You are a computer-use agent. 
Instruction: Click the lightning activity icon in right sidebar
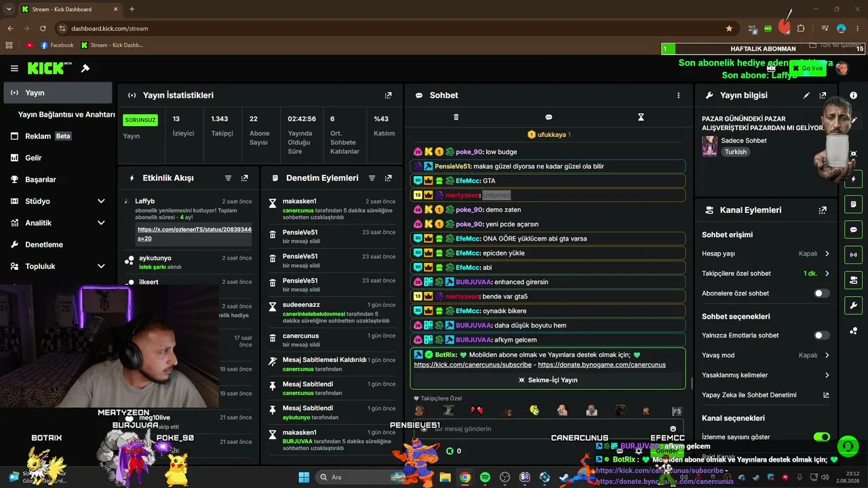(853, 180)
